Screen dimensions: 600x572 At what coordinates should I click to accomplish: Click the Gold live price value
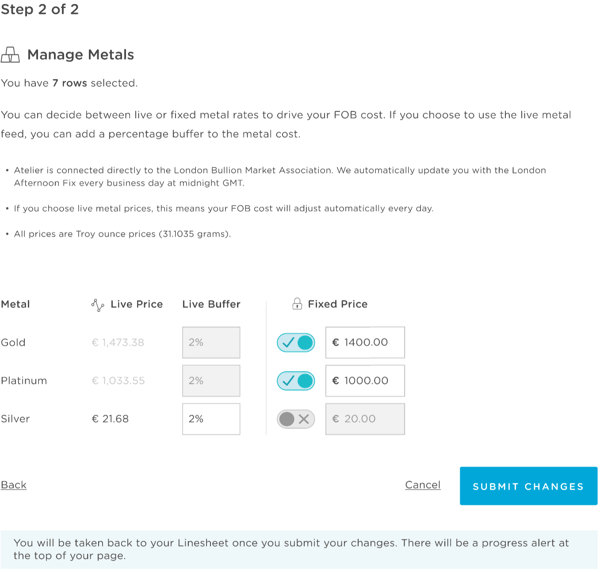point(118,342)
